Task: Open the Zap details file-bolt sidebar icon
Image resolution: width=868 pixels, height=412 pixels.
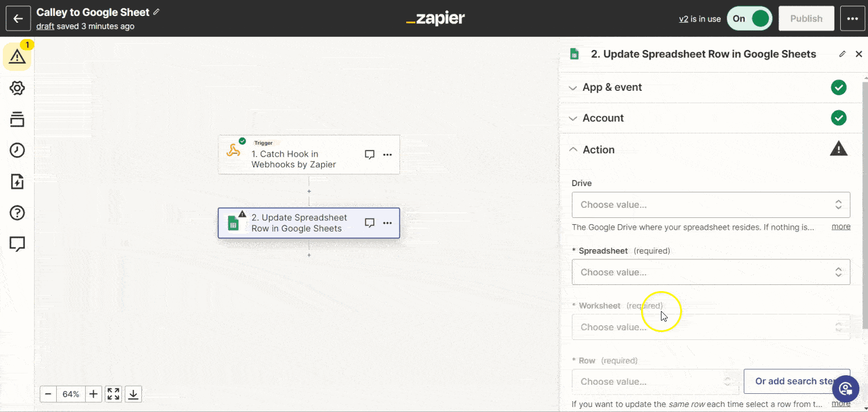Action: 17,182
